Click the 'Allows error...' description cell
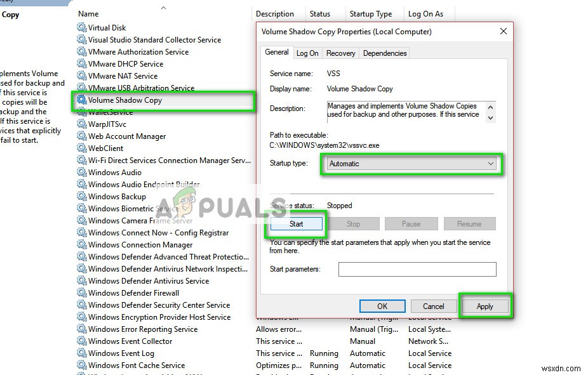Image resolution: width=588 pixels, height=375 pixels. pos(279,329)
